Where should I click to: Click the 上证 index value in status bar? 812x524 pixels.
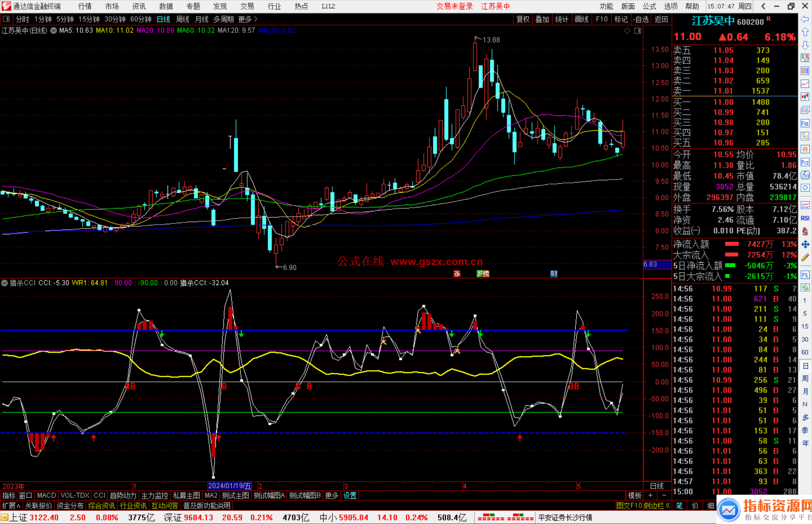point(44,518)
